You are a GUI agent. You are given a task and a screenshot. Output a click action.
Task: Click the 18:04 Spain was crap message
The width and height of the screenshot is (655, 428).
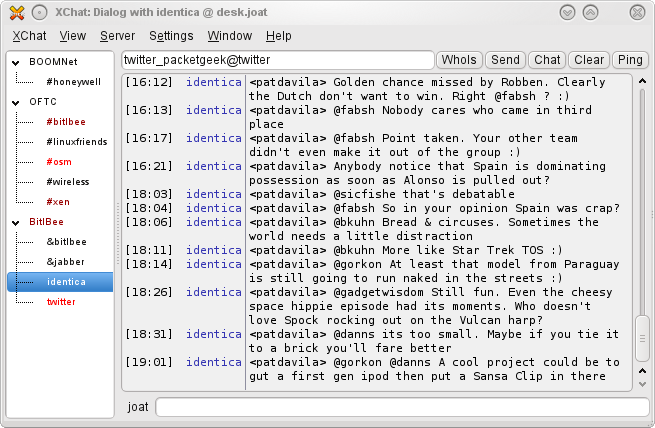pos(434,208)
